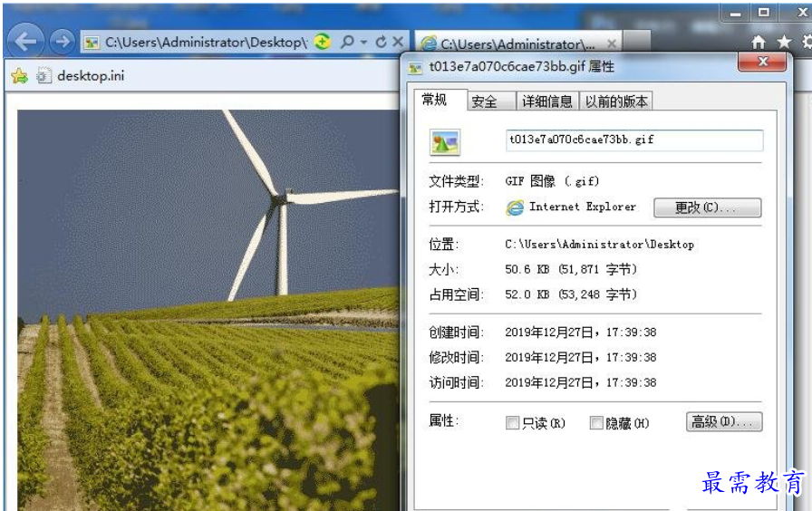This screenshot has width=812, height=511.
Task: Click the file name field t013e7a070c6cae73bb.gif
Action: (634, 140)
